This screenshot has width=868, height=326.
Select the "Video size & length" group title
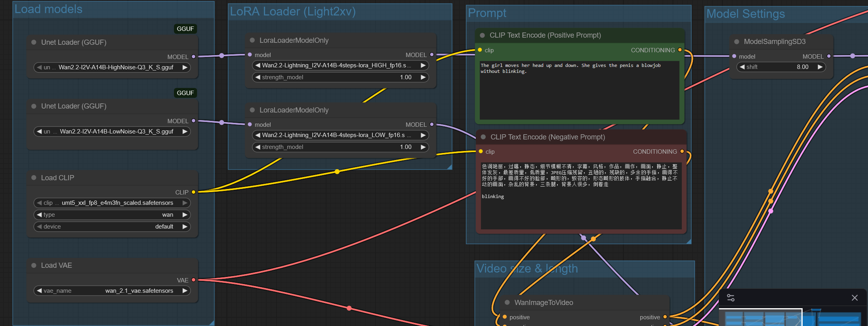pos(527,269)
